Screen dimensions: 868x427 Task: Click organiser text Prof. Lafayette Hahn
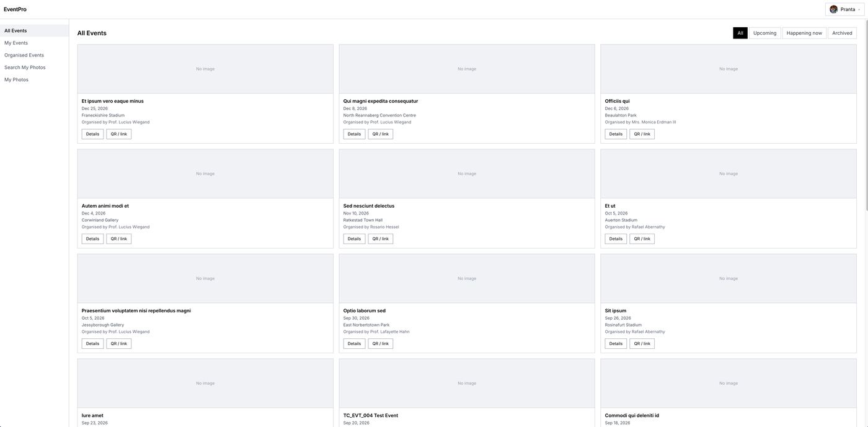390,332
